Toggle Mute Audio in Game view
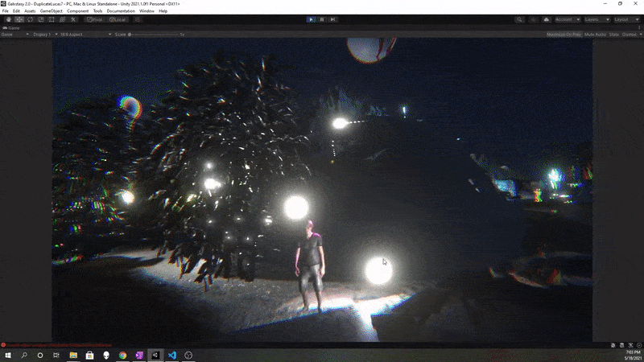The width and height of the screenshot is (644, 362). (x=595, y=35)
